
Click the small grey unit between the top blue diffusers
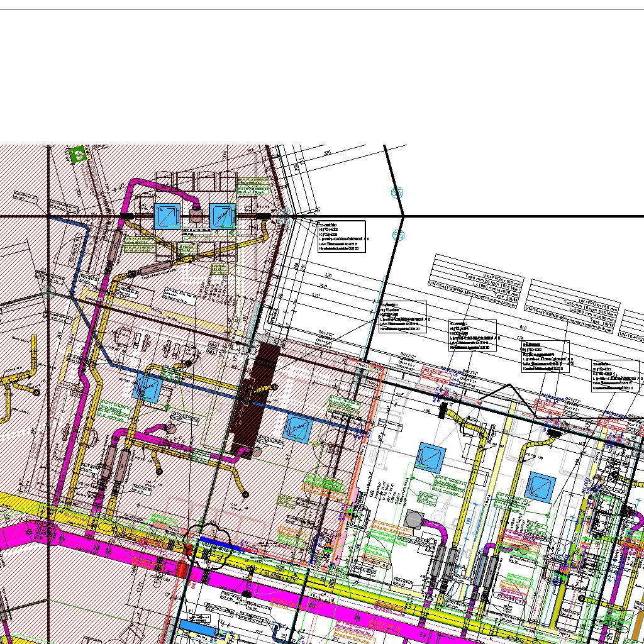[x=196, y=216]
